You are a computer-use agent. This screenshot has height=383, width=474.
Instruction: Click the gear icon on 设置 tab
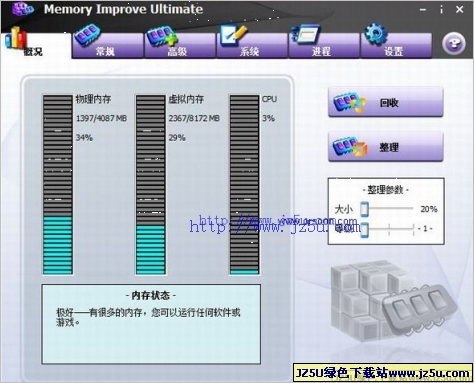376,34
